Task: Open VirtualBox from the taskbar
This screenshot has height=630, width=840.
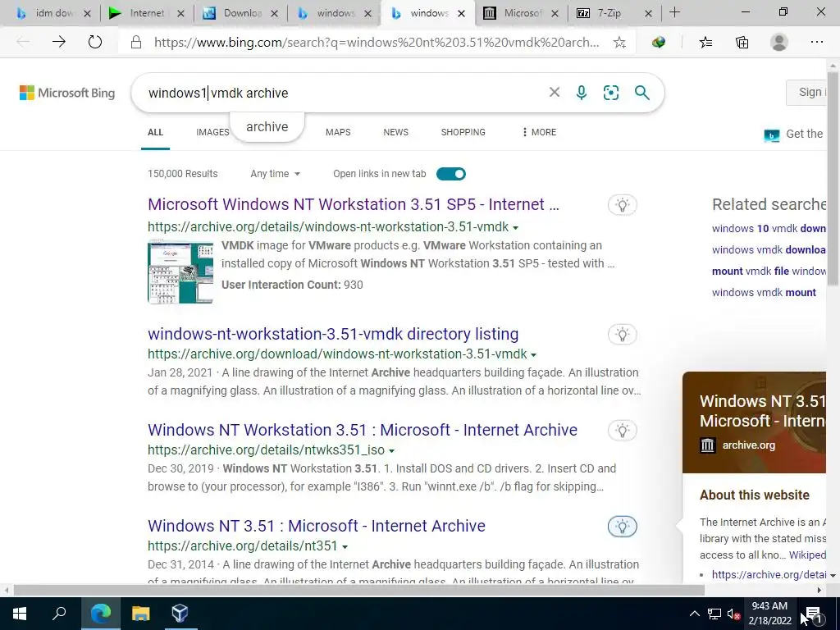Action: [x=180, y=614]
